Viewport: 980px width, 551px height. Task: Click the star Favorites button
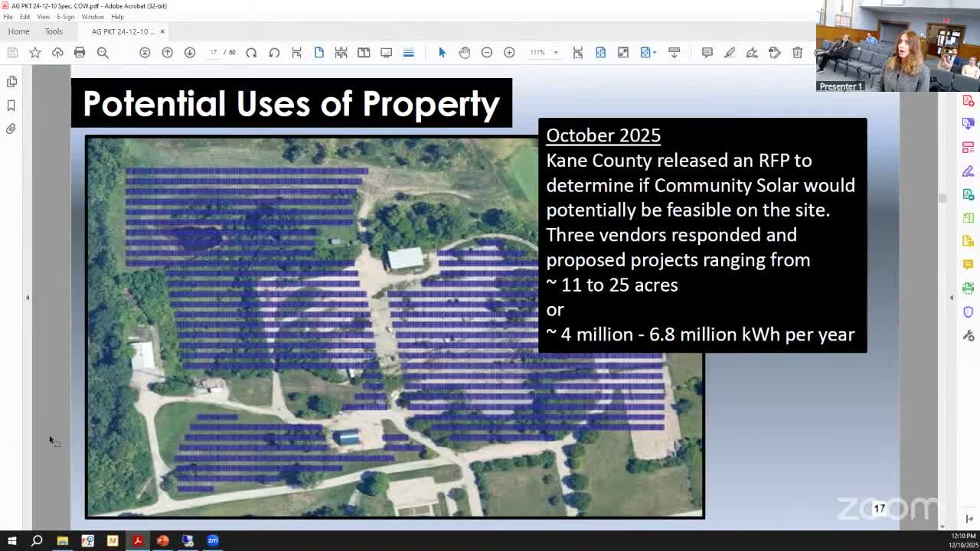tap(35, 52)
